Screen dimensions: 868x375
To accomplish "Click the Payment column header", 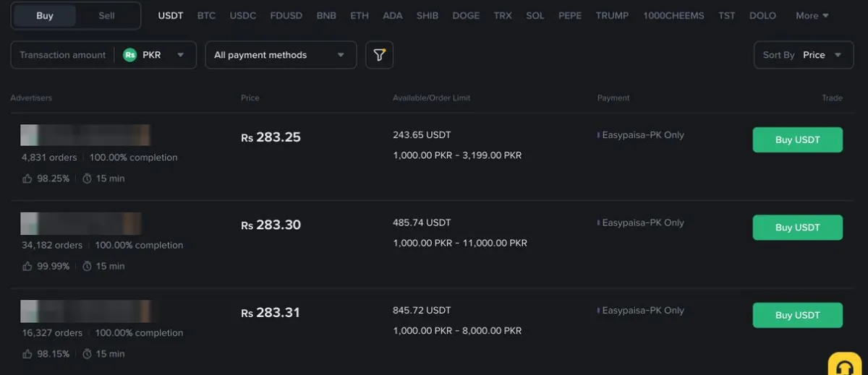I will click(613, 98).
